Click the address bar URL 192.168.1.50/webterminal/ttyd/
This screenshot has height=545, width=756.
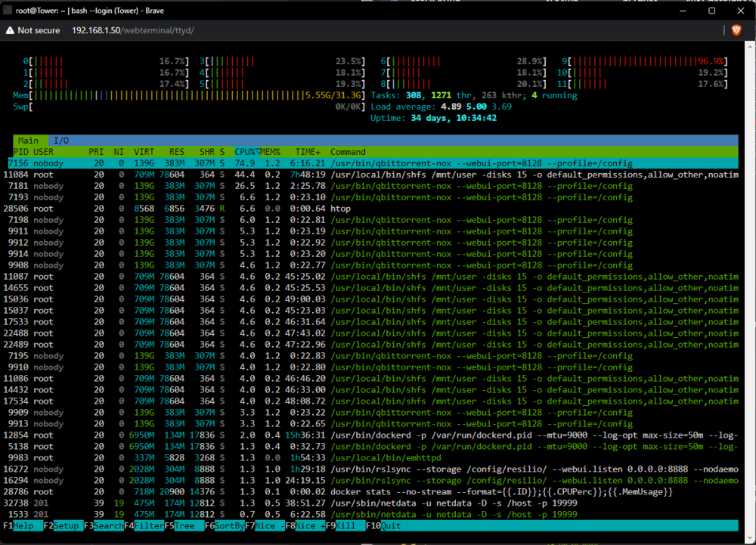point(133,30)
